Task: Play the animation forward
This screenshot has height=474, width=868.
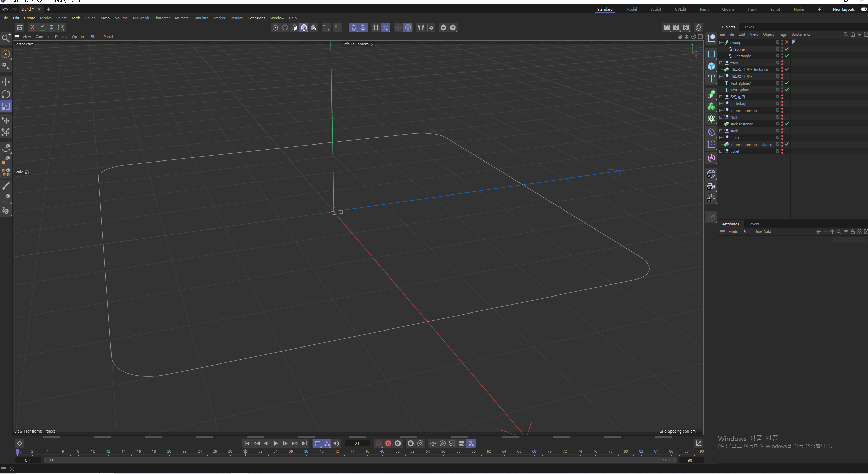Action: (x=276, y=443)
